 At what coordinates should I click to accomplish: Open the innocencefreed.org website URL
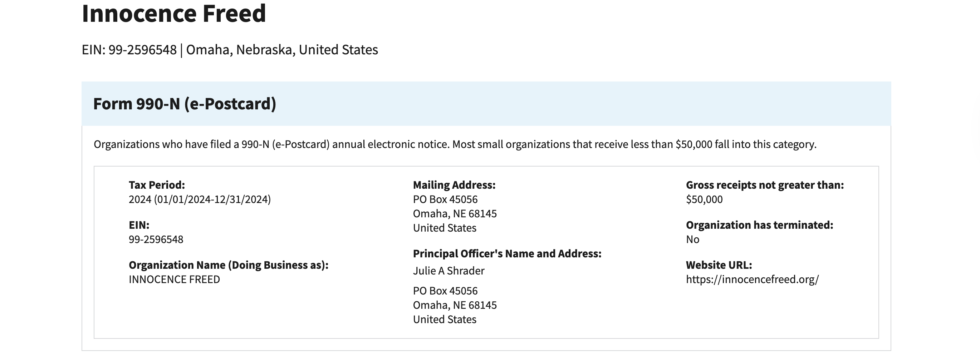[x=752, y=280]
